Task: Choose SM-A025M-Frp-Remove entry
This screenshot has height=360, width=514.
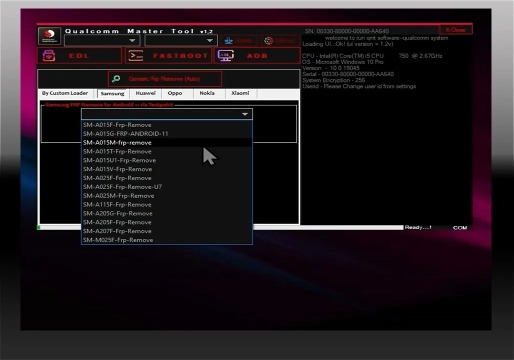Action: pos(167,196)
